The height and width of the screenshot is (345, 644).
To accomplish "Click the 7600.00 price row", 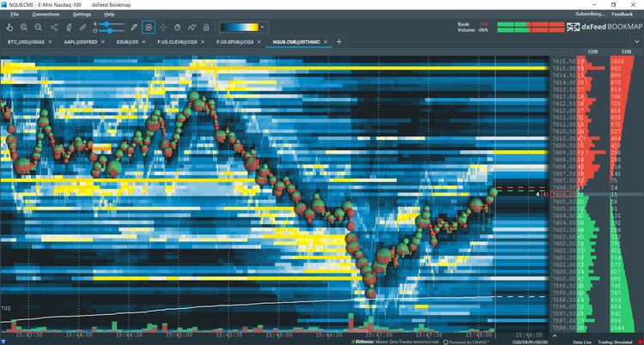I will pyautogui.click(x=563, y=278).
